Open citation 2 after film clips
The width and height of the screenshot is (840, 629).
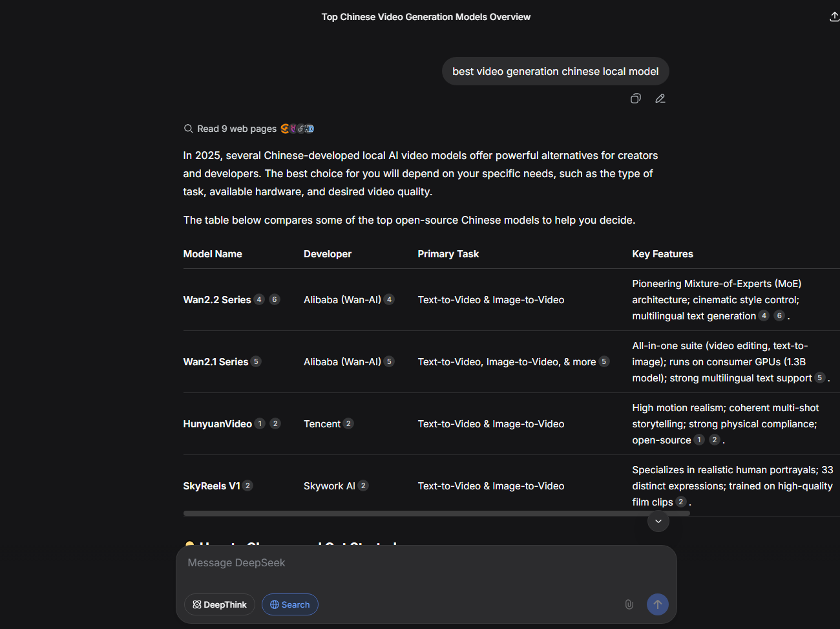(681, 502)
